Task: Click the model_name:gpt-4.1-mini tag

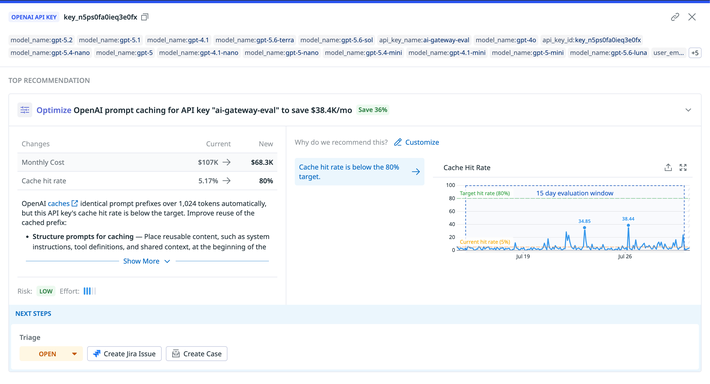Action: 447,53
